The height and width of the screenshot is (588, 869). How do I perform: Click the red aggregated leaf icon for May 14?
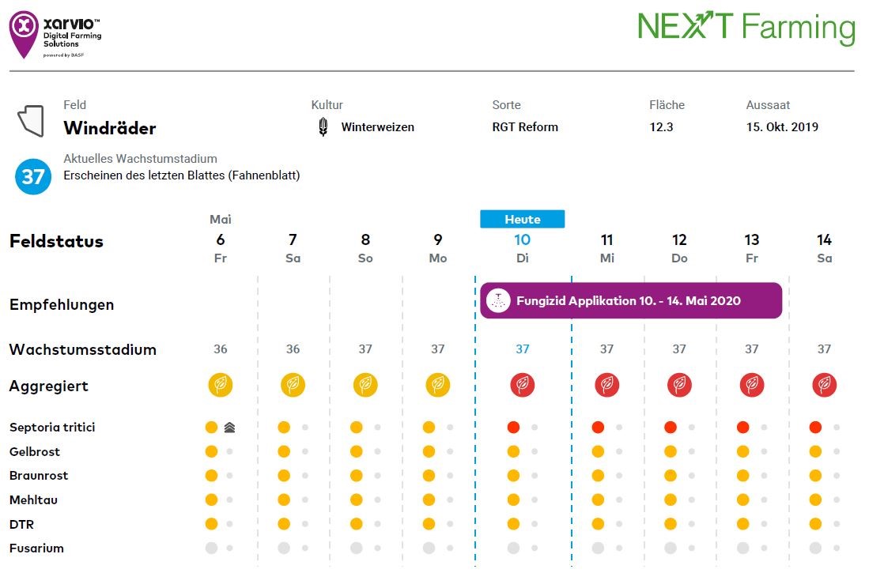825,385
